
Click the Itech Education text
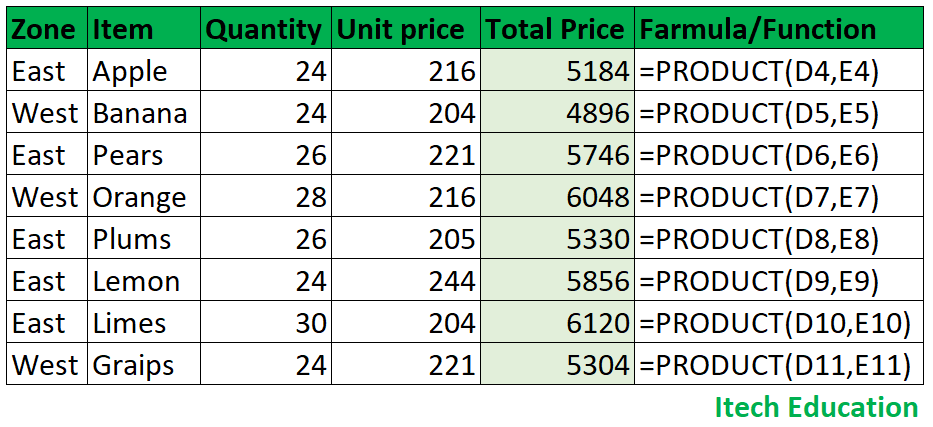816,407
